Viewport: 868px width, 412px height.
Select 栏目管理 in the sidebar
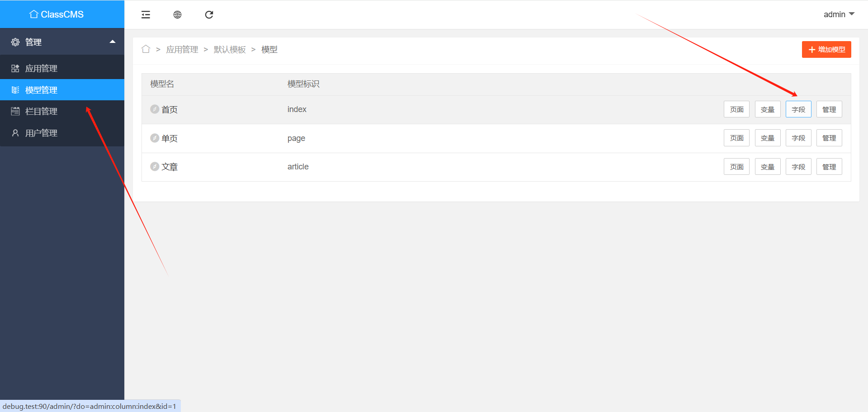(41, 111)
